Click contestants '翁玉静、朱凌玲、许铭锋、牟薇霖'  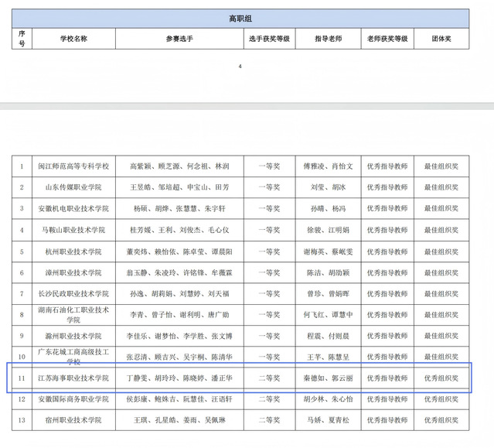pyautogui.click(x=179, y=272)
